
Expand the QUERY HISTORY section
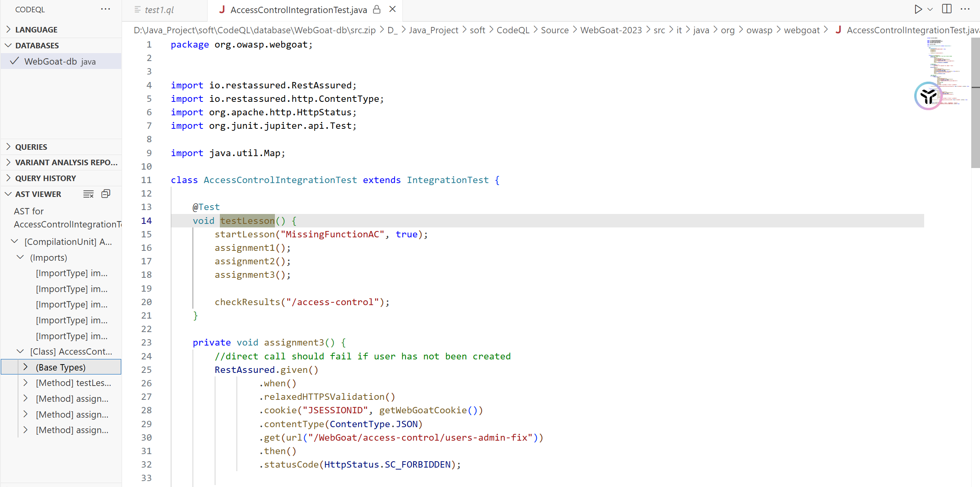click(45, 178)
